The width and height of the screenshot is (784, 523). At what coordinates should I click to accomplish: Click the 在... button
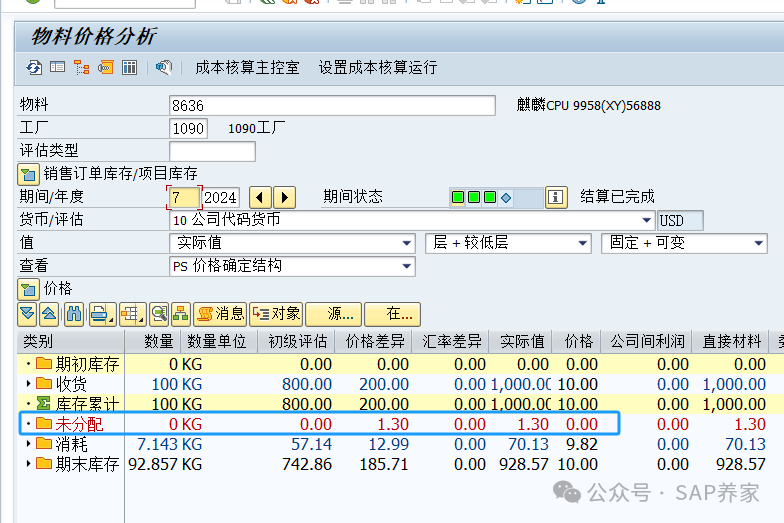pyautogui.click(x=392, y=314)
